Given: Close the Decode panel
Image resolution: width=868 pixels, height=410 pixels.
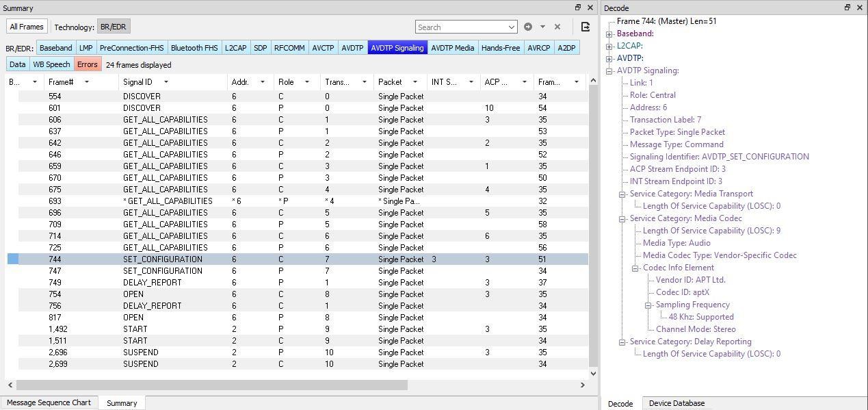Looking at the screenshot, I should click(860, 8).
